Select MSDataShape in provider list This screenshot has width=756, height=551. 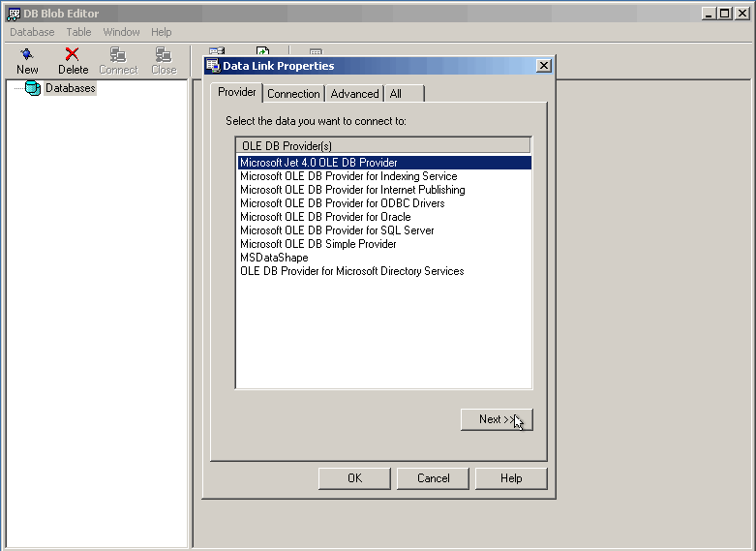pyautogui.click(x=274, y=258)
